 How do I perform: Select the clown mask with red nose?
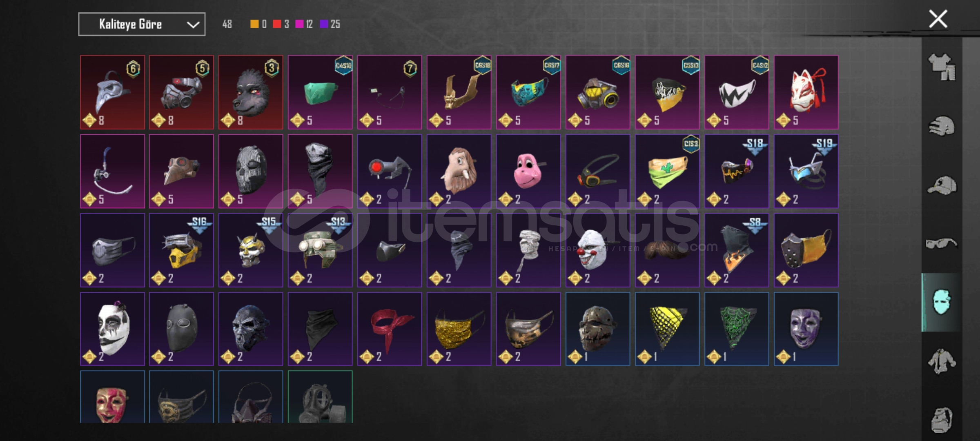pyautogui.click(x=598, y=250)
